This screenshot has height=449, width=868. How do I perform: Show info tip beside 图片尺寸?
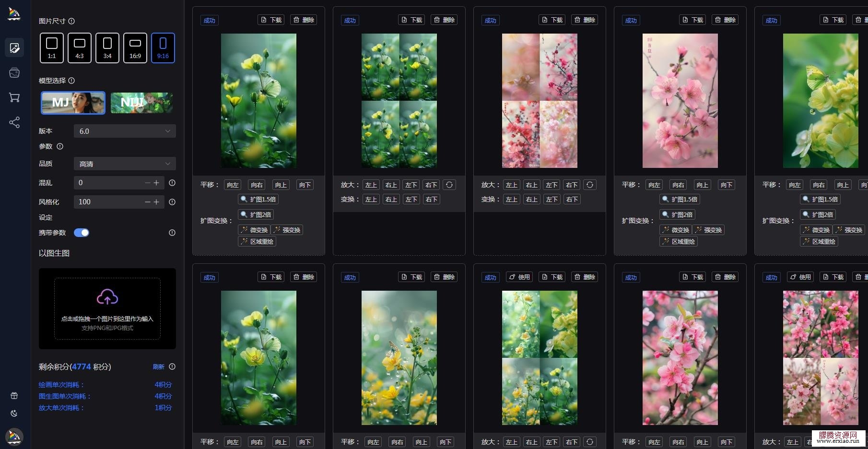coord(71,21)
